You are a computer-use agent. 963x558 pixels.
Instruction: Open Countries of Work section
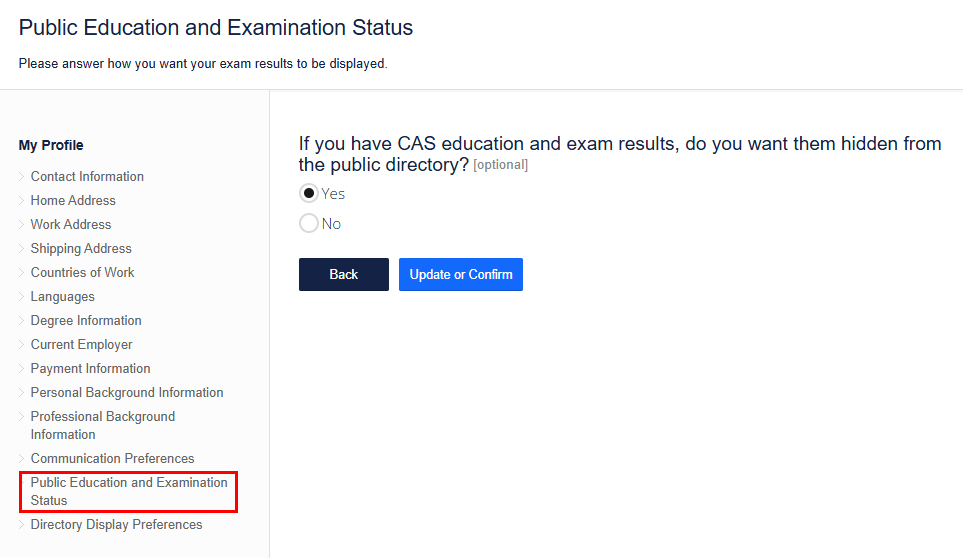[82, 273]
